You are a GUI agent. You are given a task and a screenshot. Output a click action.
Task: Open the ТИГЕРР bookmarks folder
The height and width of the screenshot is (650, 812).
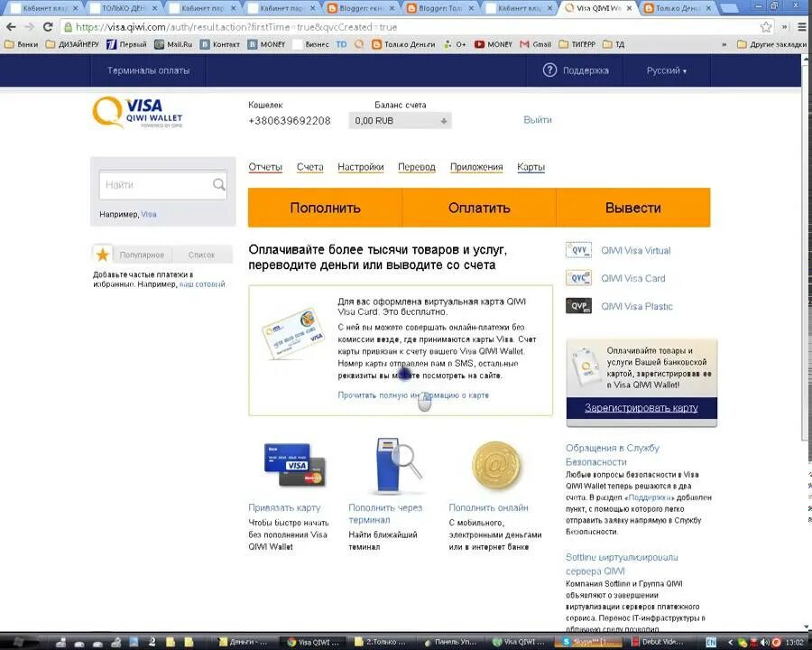pyautogui.click(x=577, y=44)
